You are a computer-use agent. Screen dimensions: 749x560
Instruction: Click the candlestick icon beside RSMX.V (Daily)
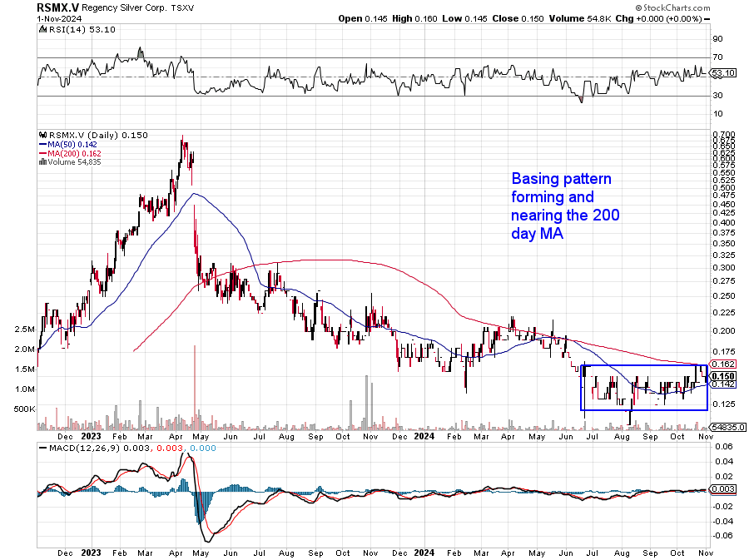(x=43, y=135)
